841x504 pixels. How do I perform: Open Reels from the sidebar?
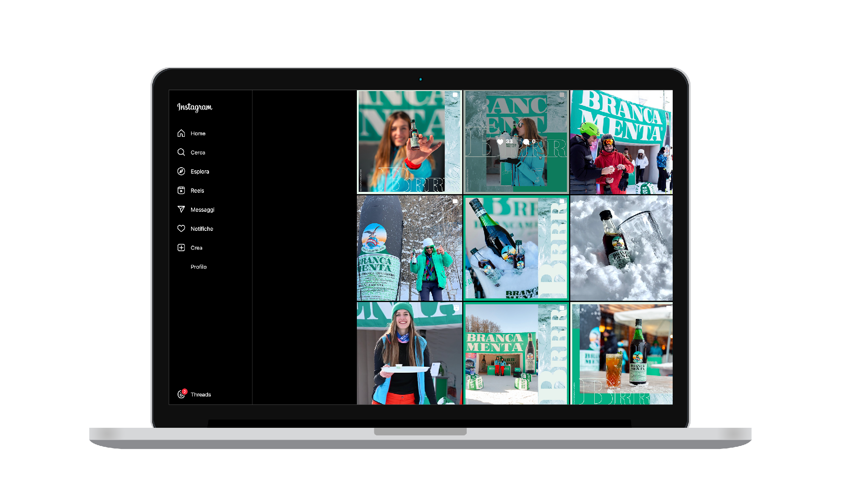click(191, 191)
